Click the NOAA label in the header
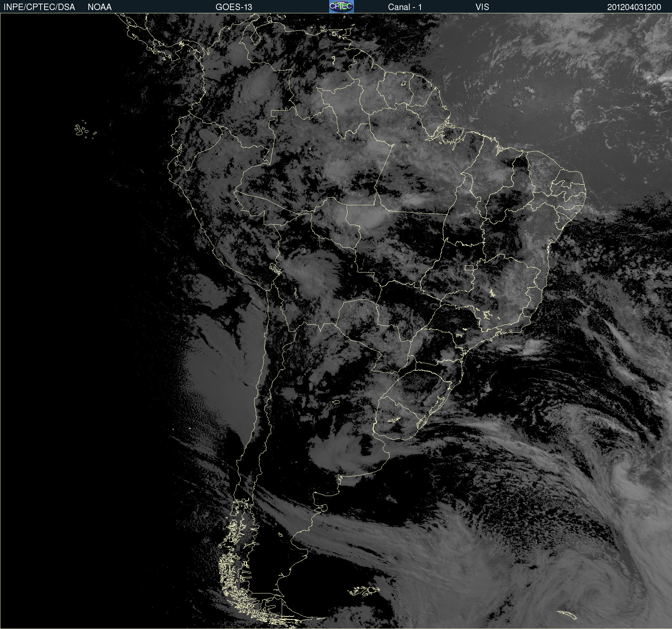This screenshot has width=672, height=629. click(100, 7)
